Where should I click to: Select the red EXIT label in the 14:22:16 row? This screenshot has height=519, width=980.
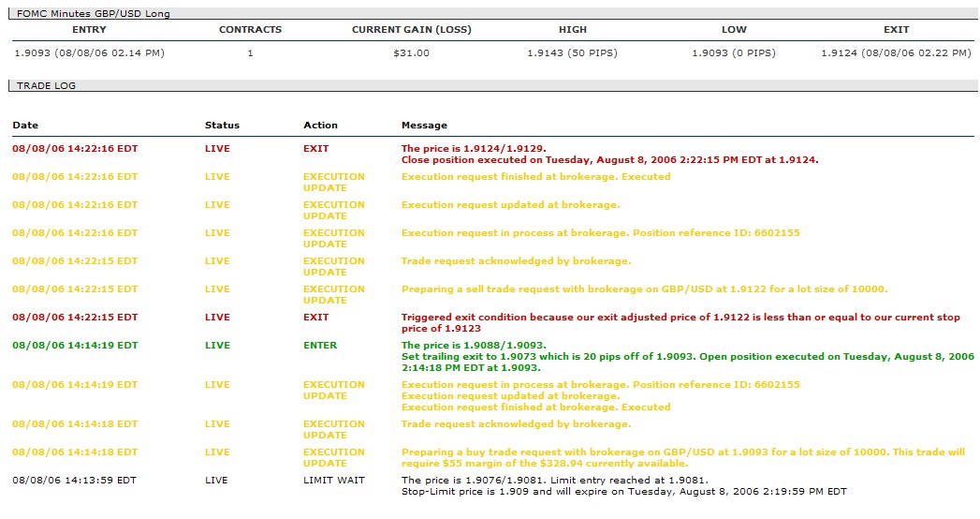point(315,148)
